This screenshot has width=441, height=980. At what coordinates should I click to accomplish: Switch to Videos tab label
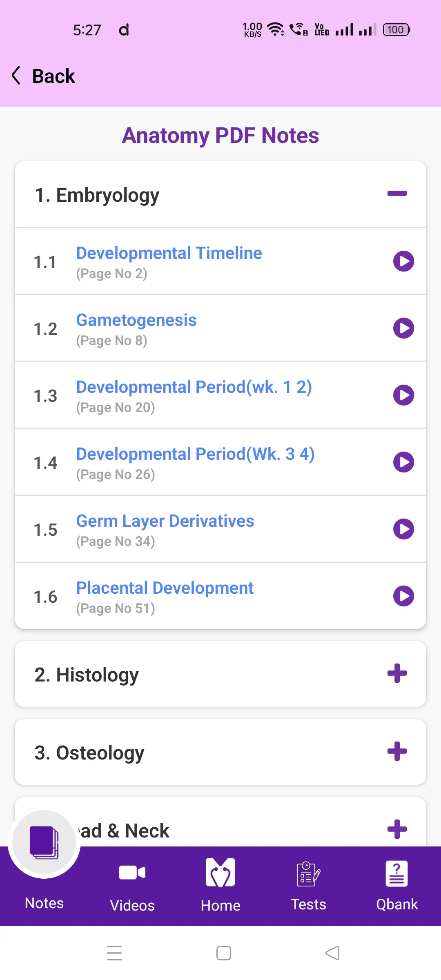pos(132,906)
